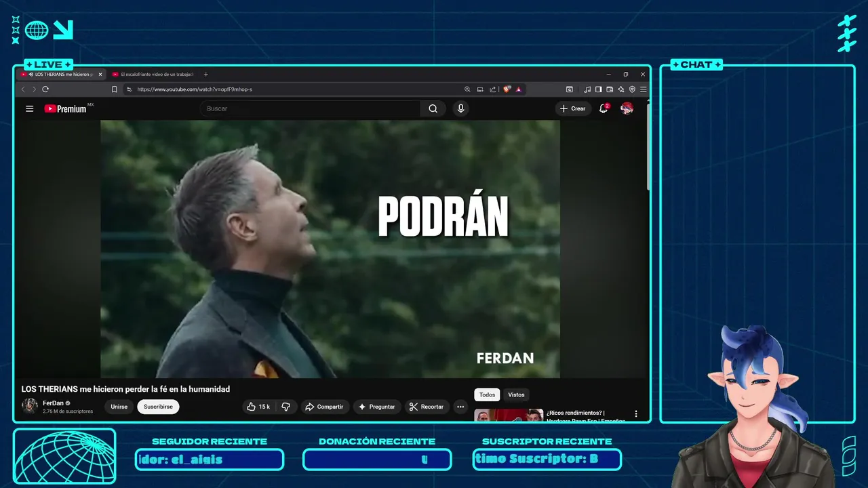Viewport: 868px width, 488px height.
Task: Click the video title LOS THERIANS text
Action: [x=125, y=389]
